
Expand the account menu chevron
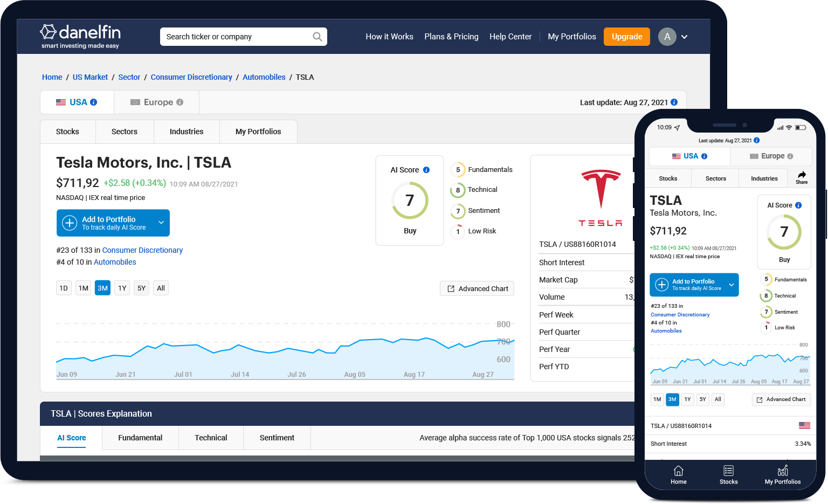tap(685, 37)
